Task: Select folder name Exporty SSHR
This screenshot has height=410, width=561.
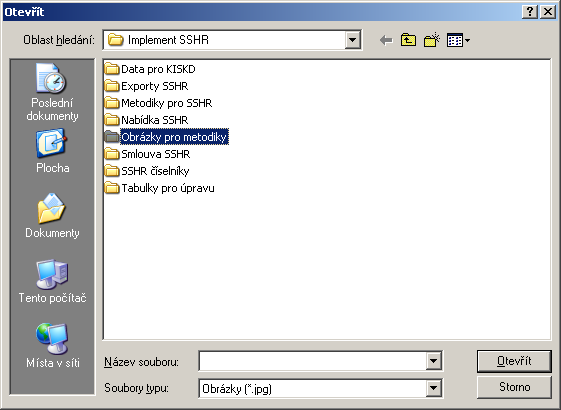Action: (155, 86)
